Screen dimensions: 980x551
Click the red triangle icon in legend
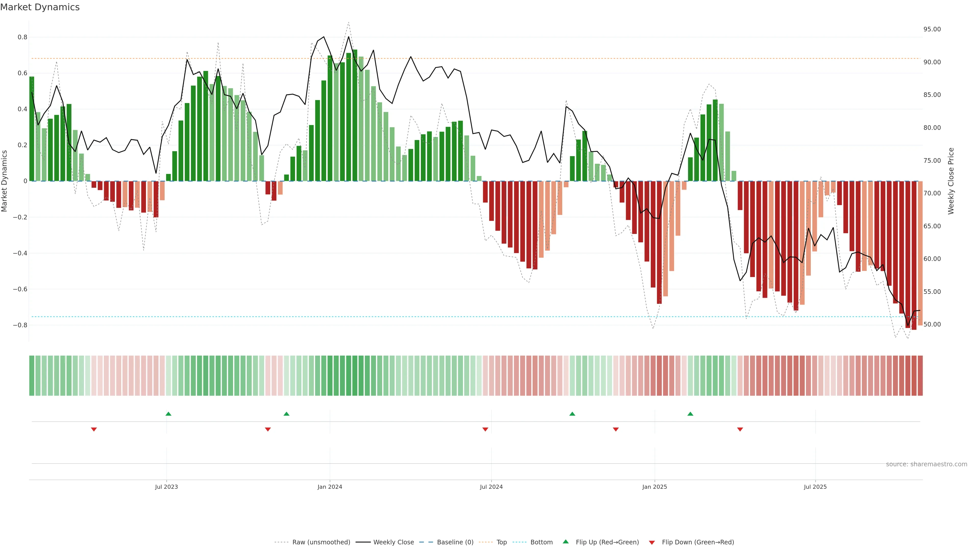click(652, 542)
